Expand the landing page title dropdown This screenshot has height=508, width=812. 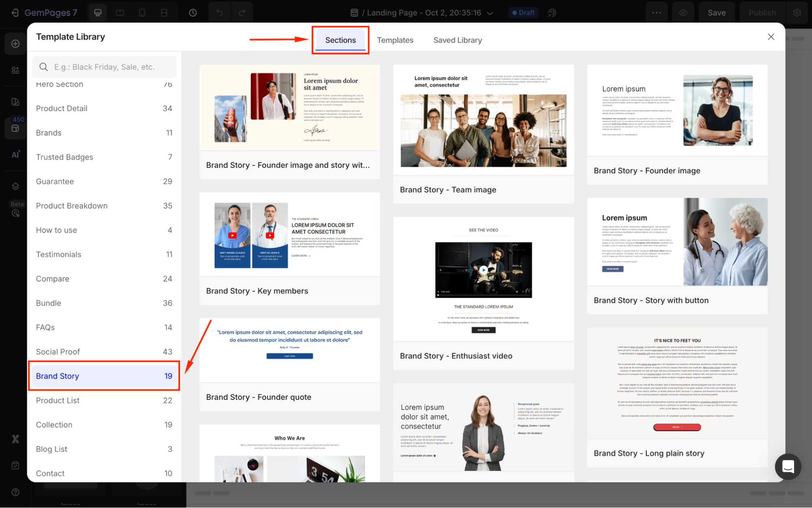[x=490, y=13]
